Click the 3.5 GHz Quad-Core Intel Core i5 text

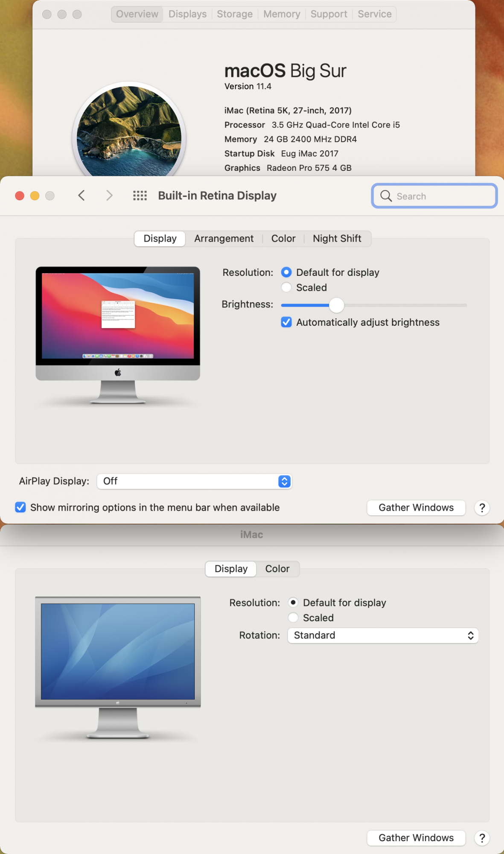coord(336,125)
